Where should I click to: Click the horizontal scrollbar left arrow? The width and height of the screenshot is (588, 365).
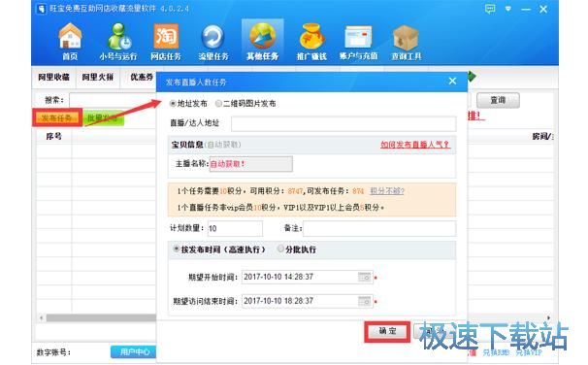tap(41, 317)
